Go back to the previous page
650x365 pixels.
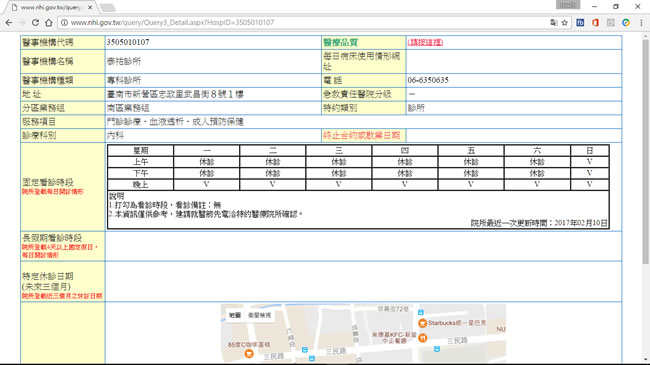coord(9,22)
